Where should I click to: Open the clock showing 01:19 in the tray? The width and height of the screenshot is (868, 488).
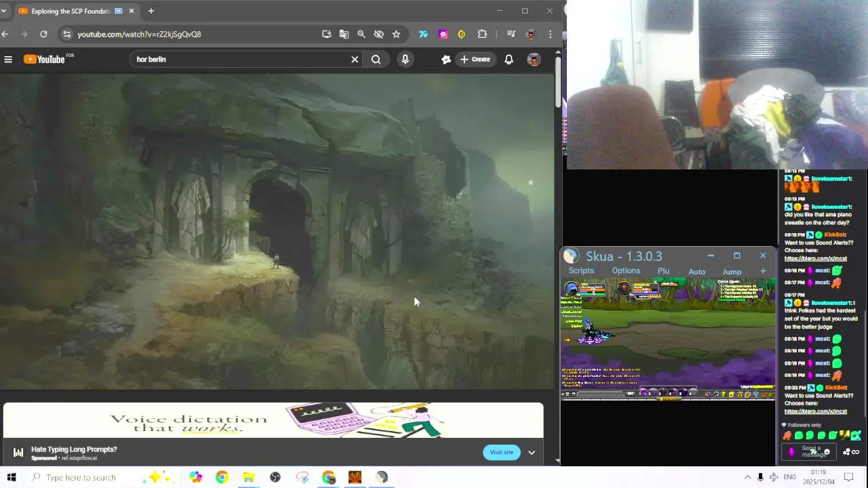click(x=818, y=477)
